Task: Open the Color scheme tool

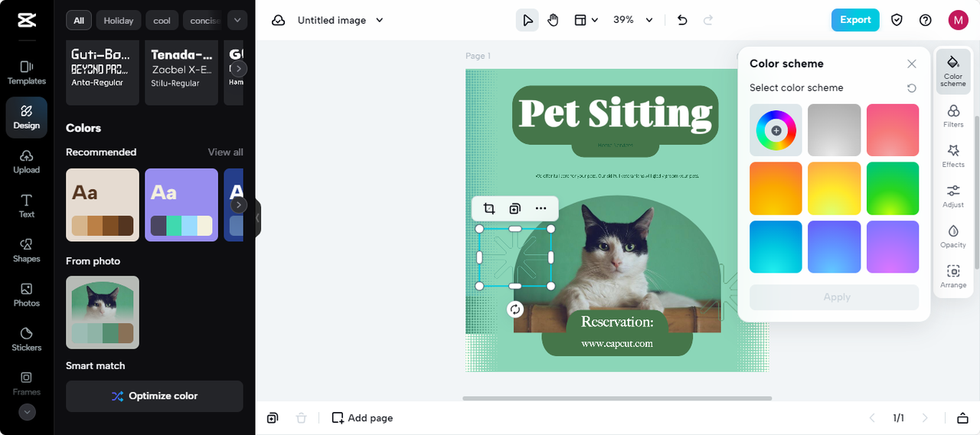Action: click(x=953, y=70)
